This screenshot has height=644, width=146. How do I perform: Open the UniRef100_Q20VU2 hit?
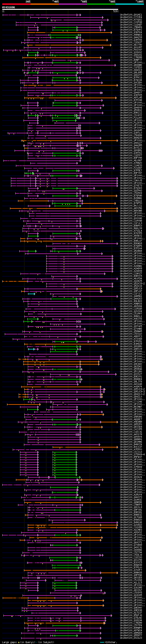pyautogui.click(x=131, y=53)
